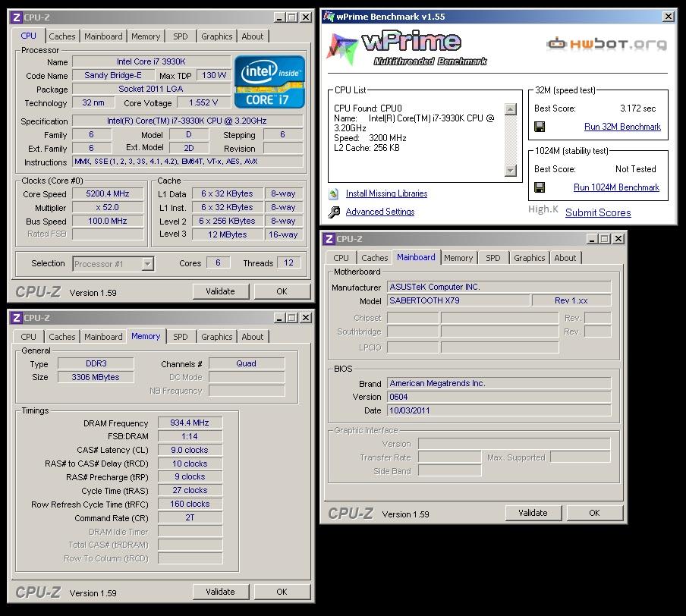Click the SABERTOOTH X79 model field

click(x=458, y=300)
